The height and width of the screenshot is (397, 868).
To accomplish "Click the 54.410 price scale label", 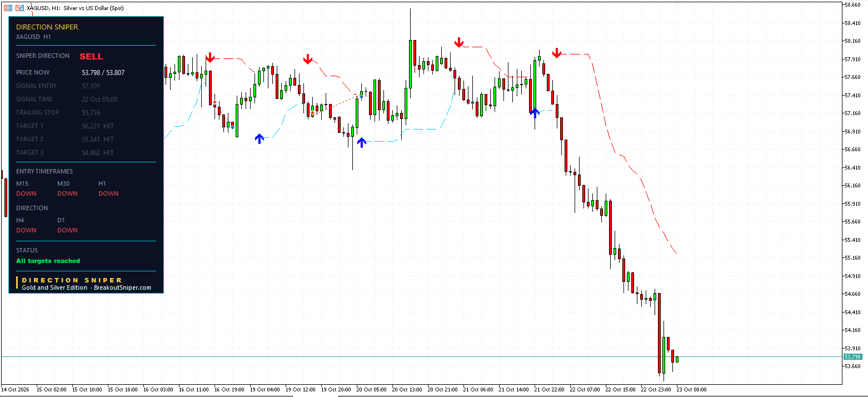I will click(x=853, y=312).
